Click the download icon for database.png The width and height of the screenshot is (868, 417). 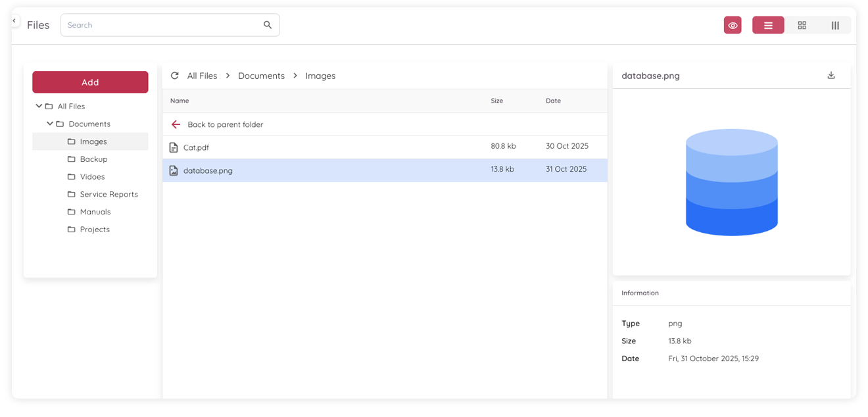(x=831, y=75)
